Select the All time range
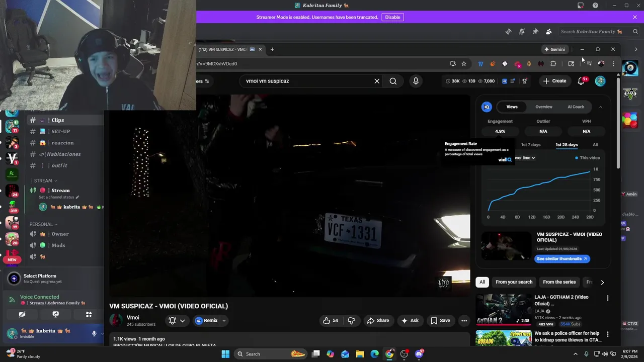Image resolution: width=644 pixels, height=362 pixels. (x=595, y=145)
